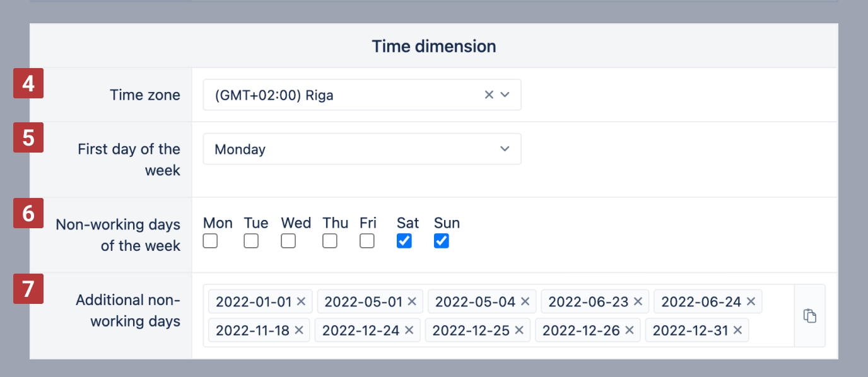The image size is (868, 377).
Task: Enable the Fri non-working day checkbox
Action: 367,241
